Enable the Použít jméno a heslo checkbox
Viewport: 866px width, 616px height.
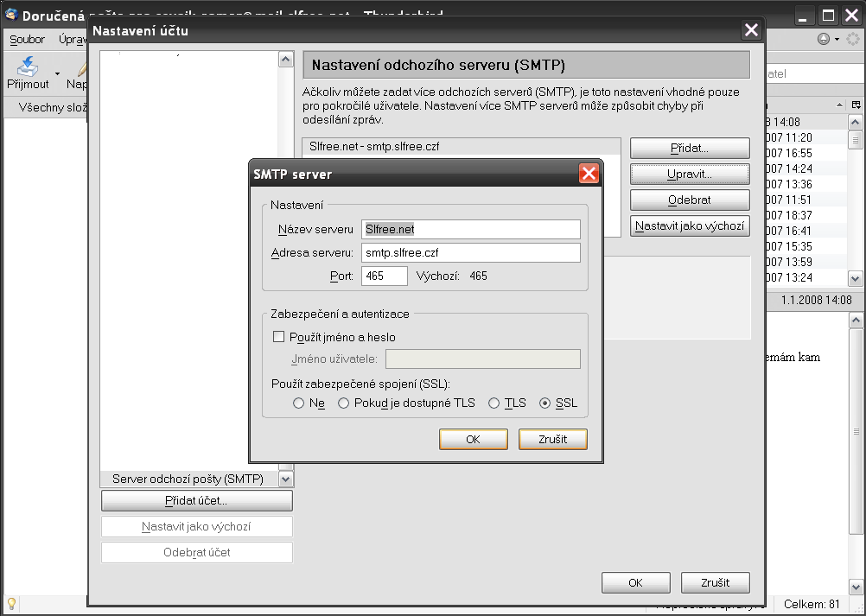(278, 337)
